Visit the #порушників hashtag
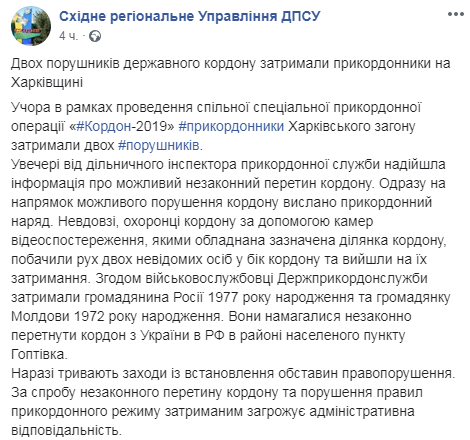470x440 pixels. [x=159, y=146]
